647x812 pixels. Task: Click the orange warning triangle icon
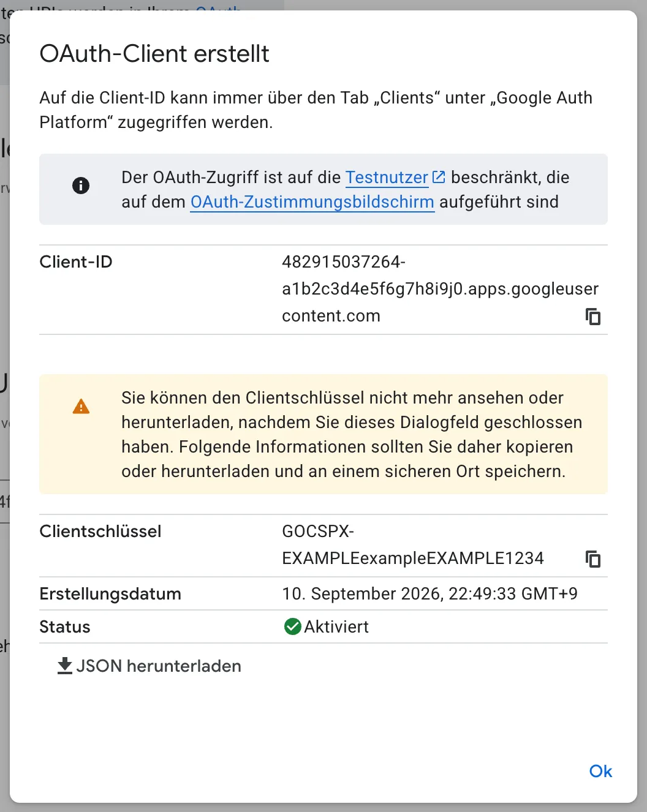click(81, 407)
